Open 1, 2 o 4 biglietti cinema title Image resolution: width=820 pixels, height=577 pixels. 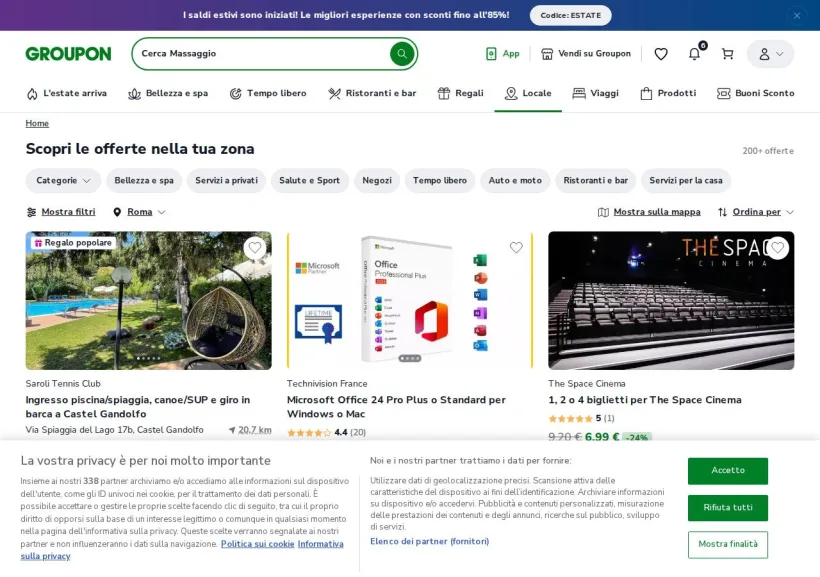tap(645, 400)
